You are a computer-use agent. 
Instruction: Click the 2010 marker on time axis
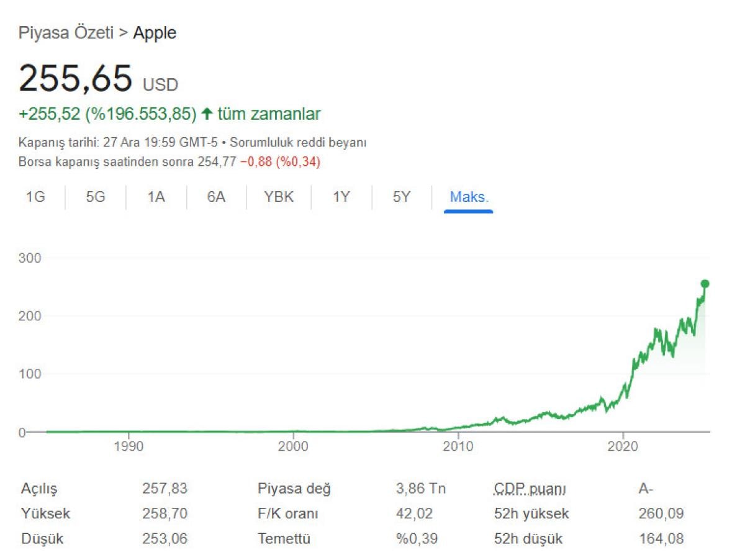tap(458, 446)
